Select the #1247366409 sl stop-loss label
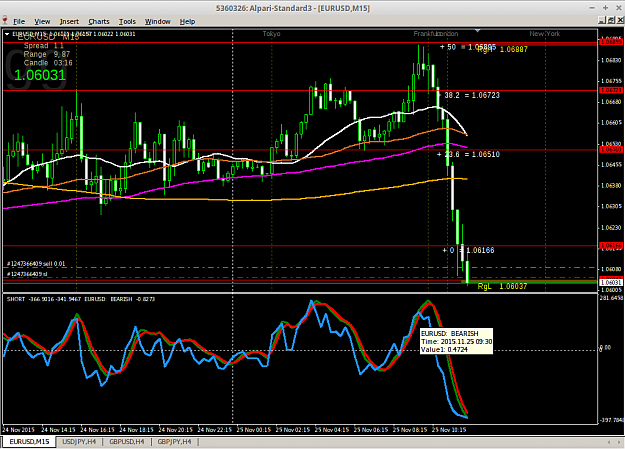Screen dimensions: 625x449 pyautogui.click(x=27, y=274)
